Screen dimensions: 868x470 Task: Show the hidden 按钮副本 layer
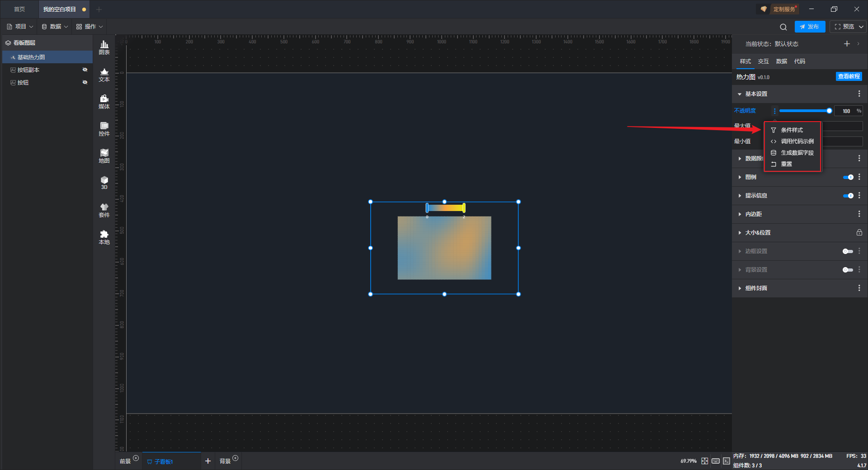(85, 70)
